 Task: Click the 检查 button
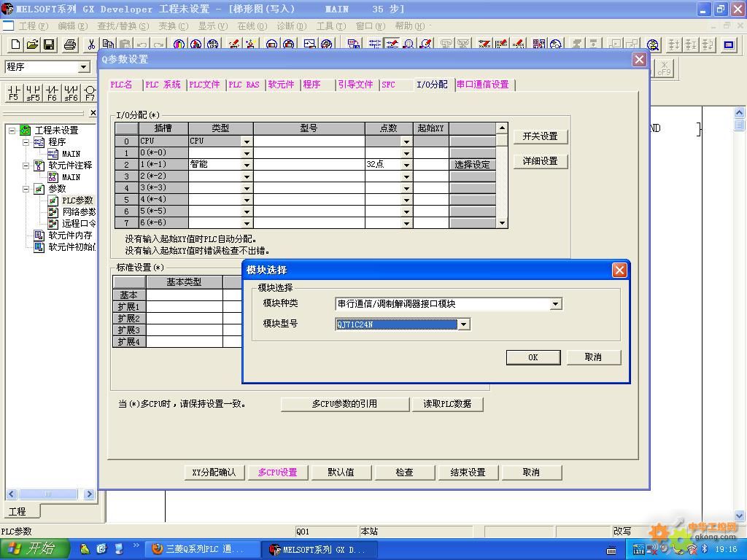coord(404,472)
